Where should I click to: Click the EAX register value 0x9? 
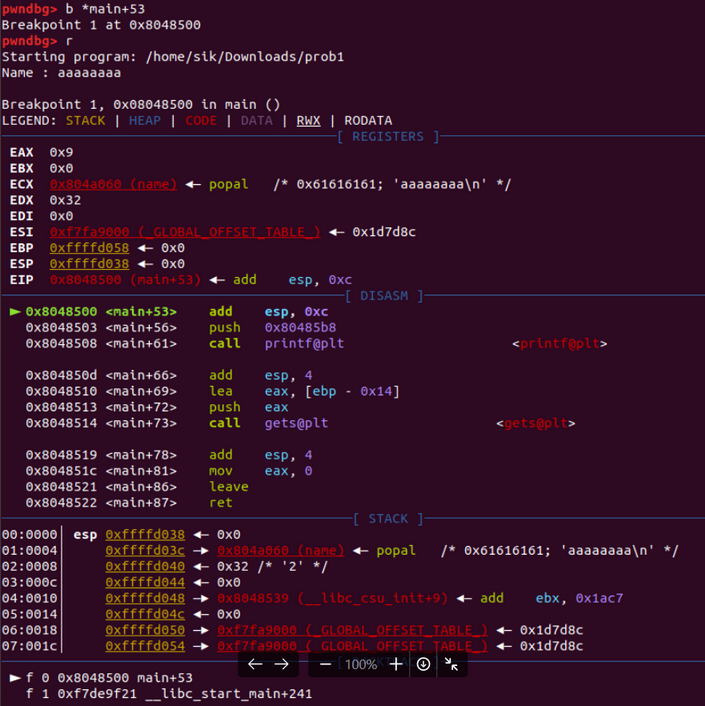pyautogui.click(x=61, y=152)
